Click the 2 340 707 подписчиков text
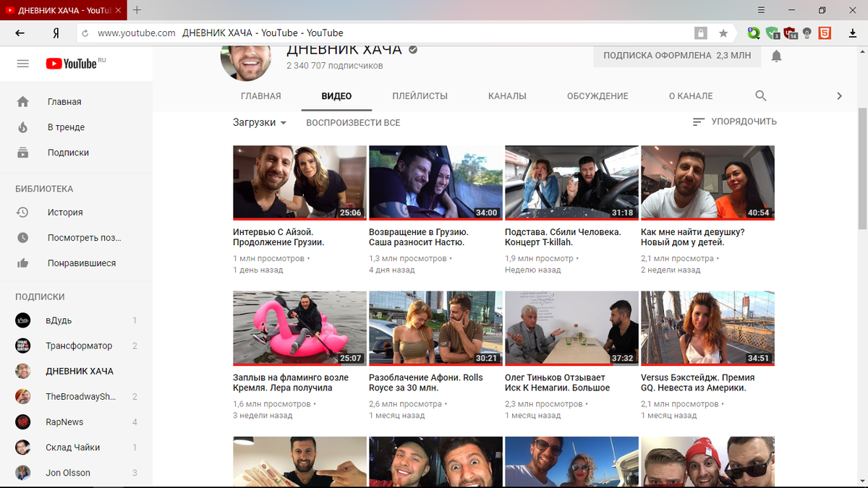The height and width of the screenshot is (488, 868). 335,66
